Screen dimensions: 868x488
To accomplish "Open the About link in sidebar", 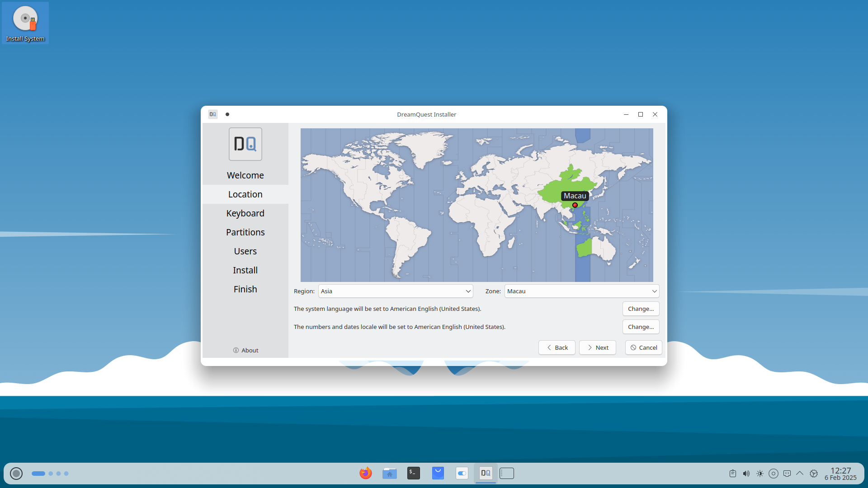I will click(x=245, y=350).
